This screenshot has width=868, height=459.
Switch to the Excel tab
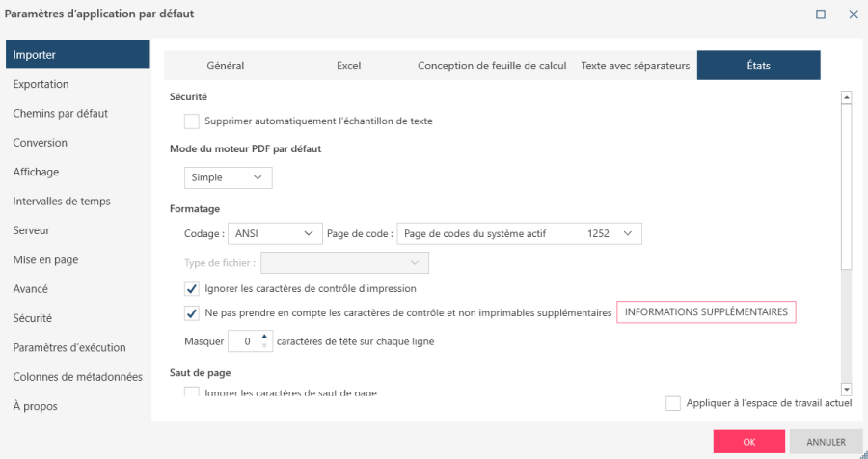(x=348, y=66)
